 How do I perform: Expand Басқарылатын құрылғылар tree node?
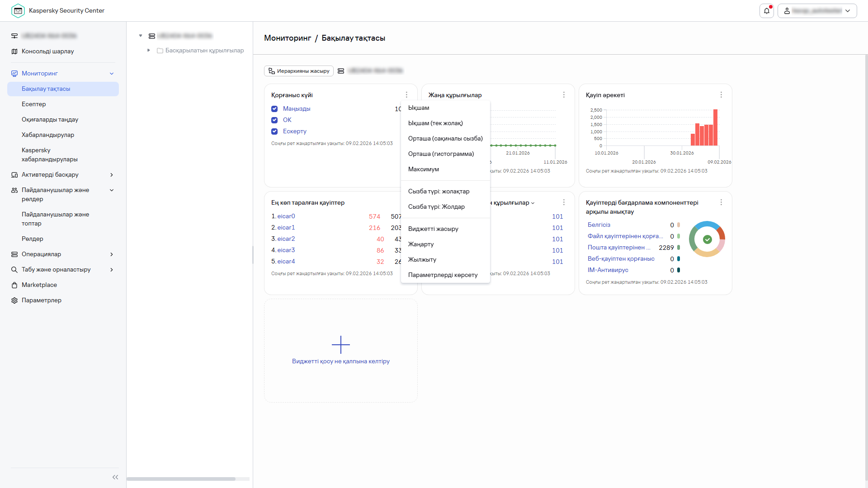[x=149, y=51]
